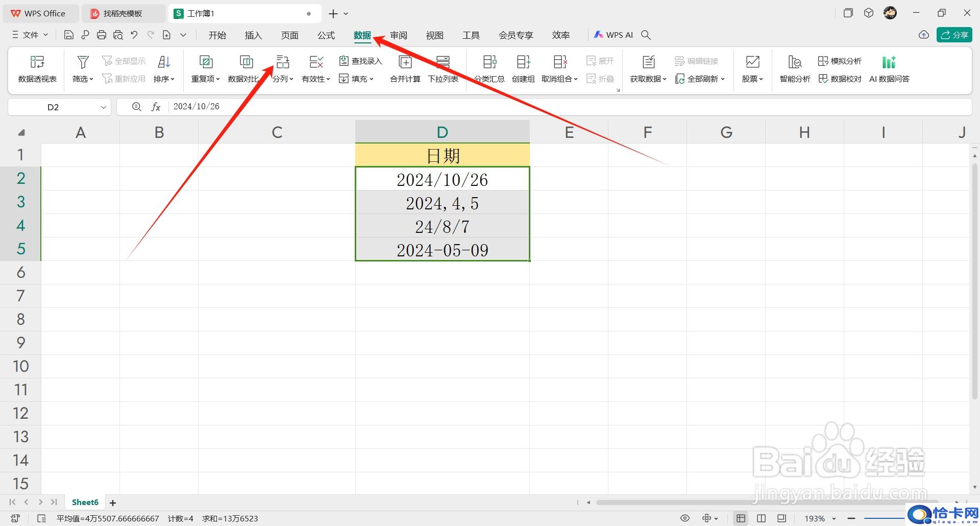The height and width of the screenshot is (526, 980).
Task: Expand the 筛选 dropdown arrow
Action: (91, 79)
